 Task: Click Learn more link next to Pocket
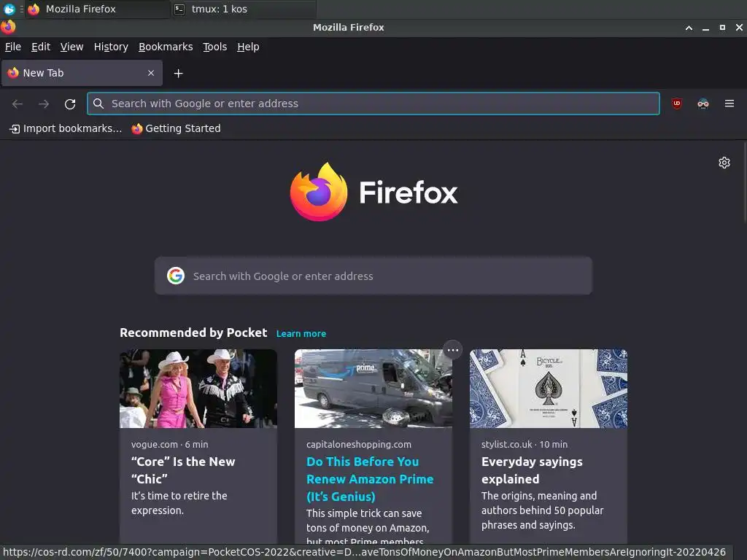tap(301, 334)
